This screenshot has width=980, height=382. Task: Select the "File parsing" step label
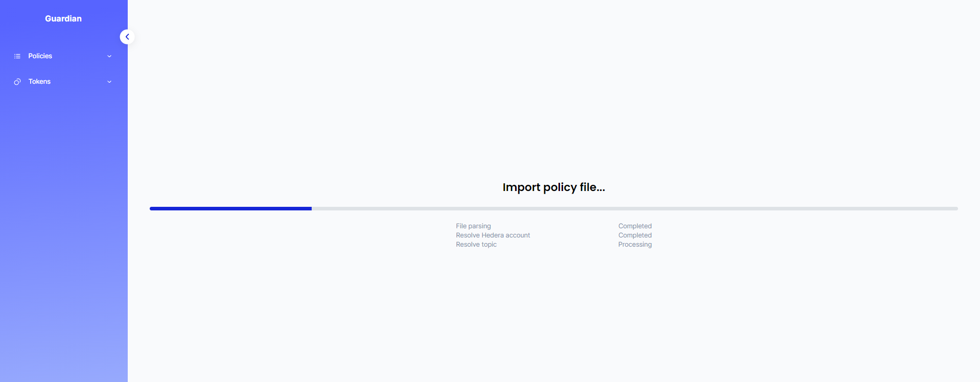click(473, 226)
